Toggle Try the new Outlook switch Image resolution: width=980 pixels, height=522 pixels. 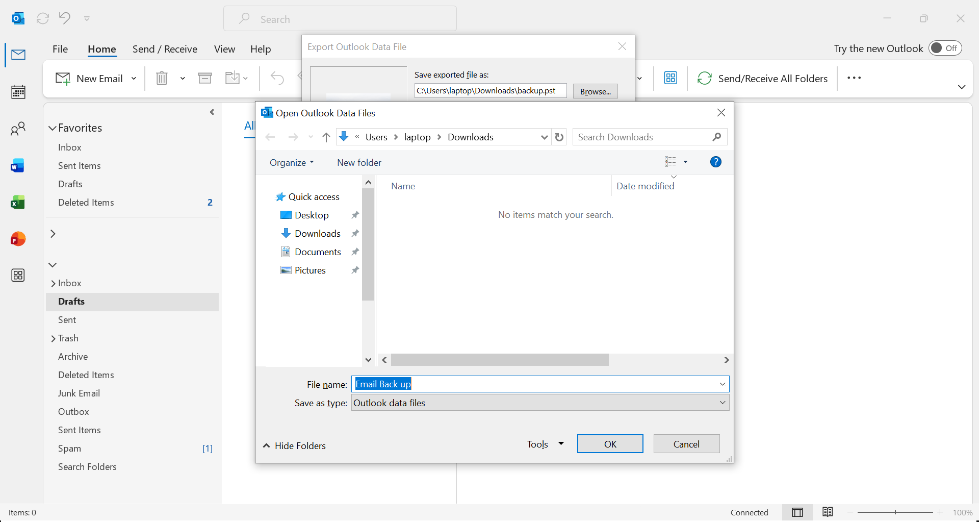click(x=945, y=48)
